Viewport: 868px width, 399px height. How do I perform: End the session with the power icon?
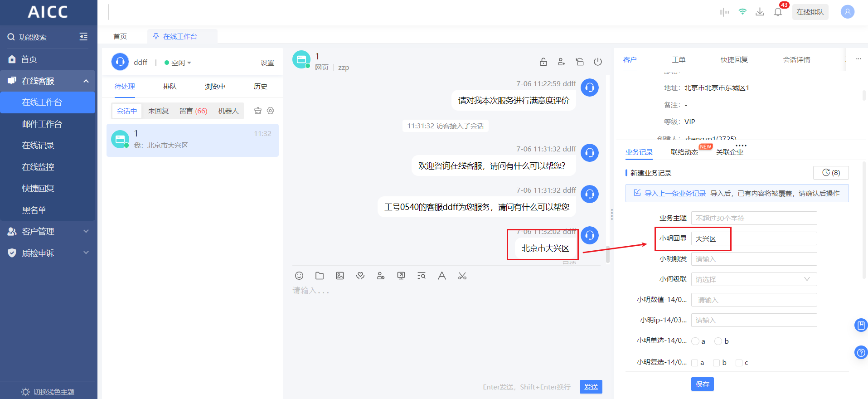tap(598, 62)
